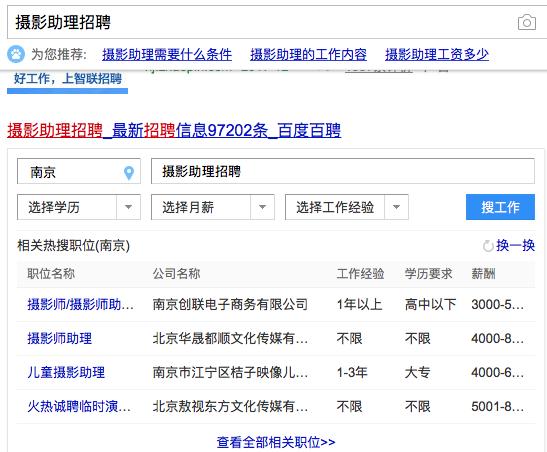Open the 选择工作经验 dropdown arrow
This screenshot has width=547, height=452.
point(396,207)
